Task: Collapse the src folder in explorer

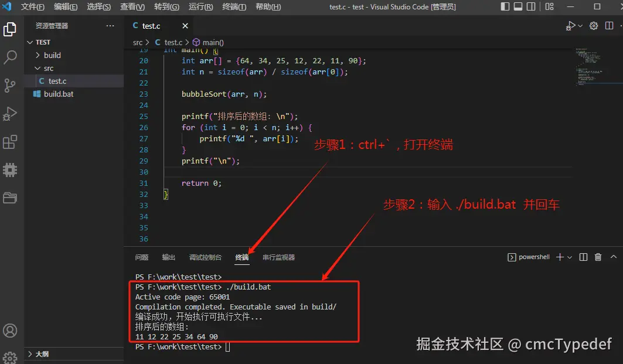Action: click(x=48, y=68)
